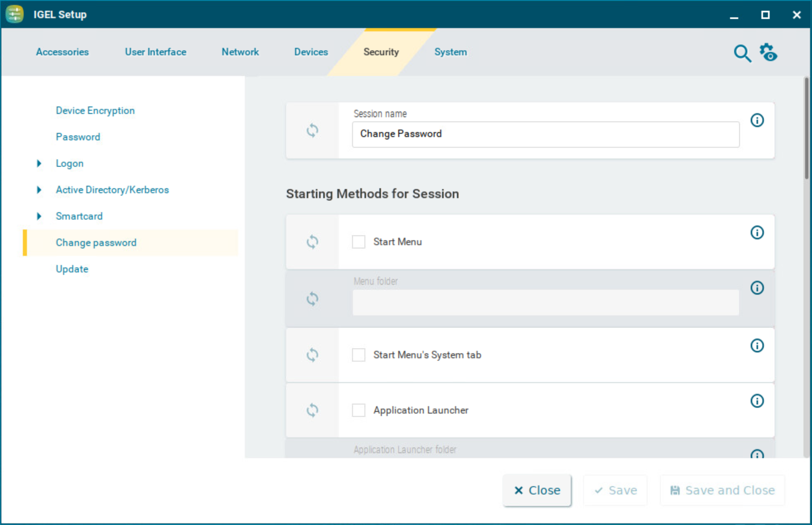Viewport: 812px width, 525px height.
Task: Click the vertical scrollbar on the right
Action: click(806, 129)
